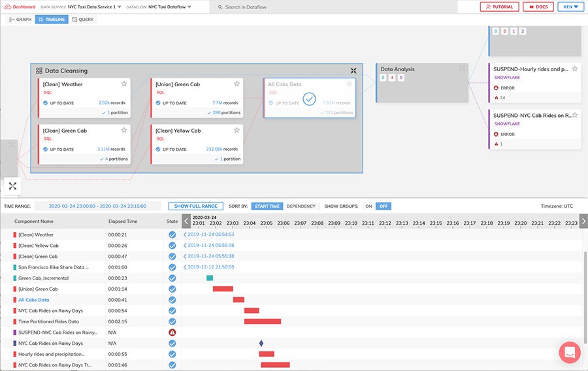Click the Time Partitioned Rides Data timeline bar
This screenshot has width=588, height=371.
[263, 321]
